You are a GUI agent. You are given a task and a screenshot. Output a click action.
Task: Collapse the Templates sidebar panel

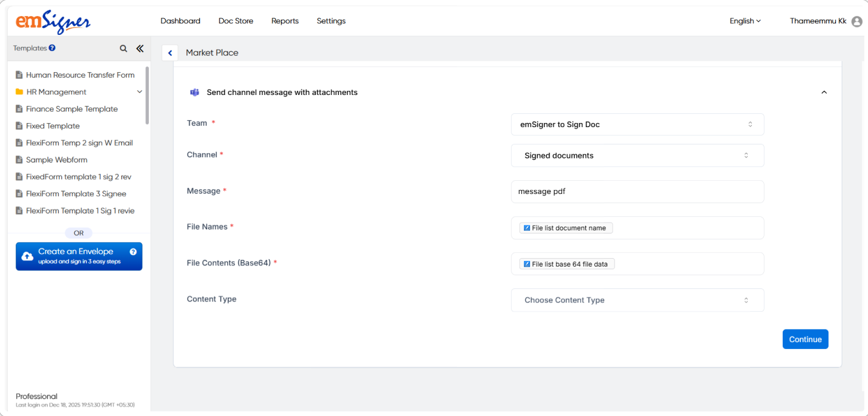click(140, 49)
